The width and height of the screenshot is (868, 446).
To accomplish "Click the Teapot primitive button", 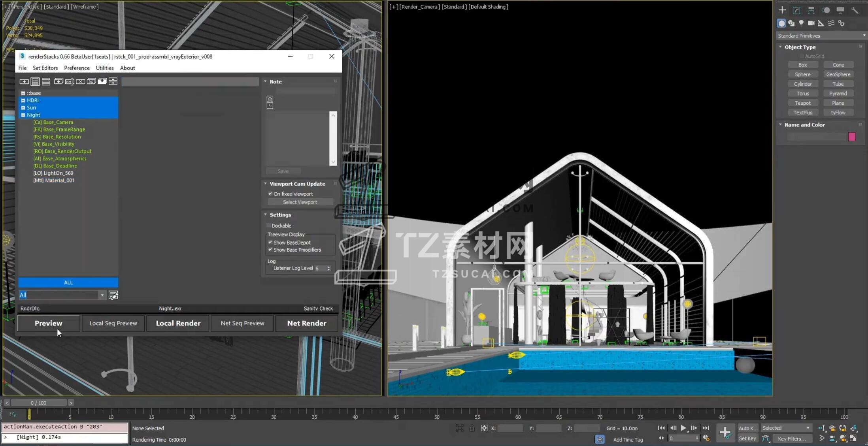I will 802,103.
